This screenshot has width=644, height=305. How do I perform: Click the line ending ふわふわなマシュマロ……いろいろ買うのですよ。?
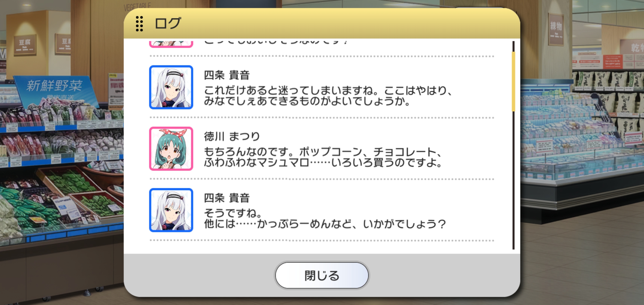click(x=323, y=163)
